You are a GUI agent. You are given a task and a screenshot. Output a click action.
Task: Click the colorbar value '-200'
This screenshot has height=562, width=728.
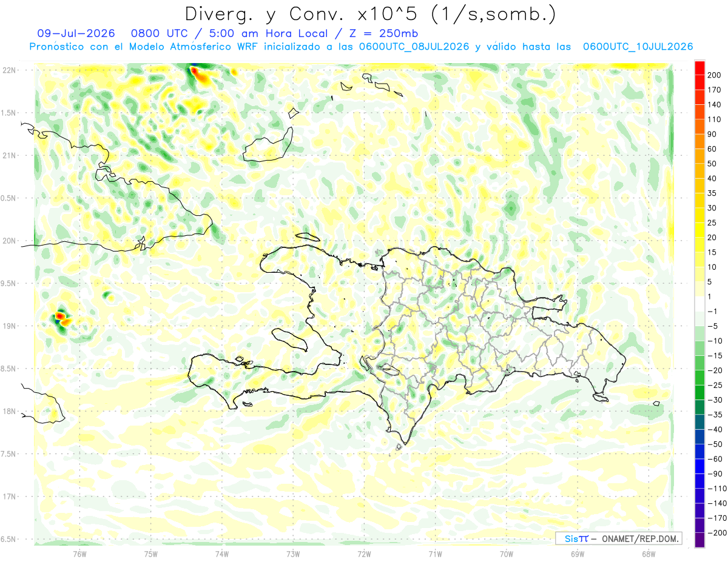click(x=717, y=533)
